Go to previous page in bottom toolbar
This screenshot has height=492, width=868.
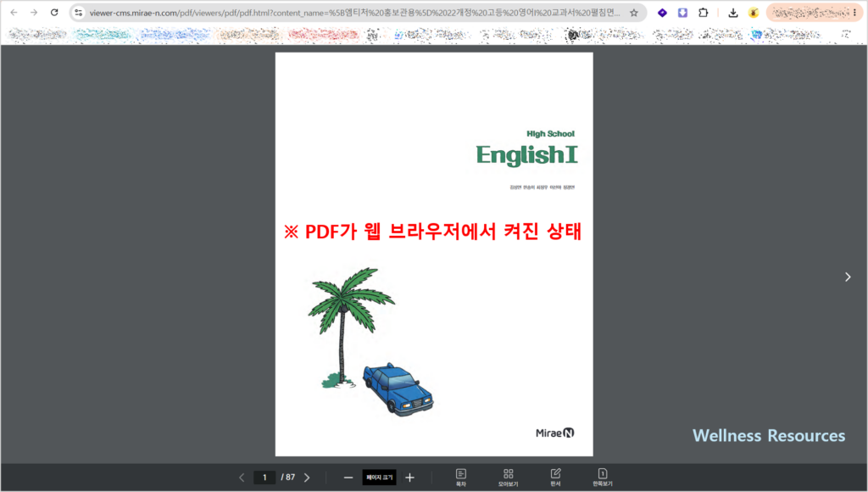(242, 477)
